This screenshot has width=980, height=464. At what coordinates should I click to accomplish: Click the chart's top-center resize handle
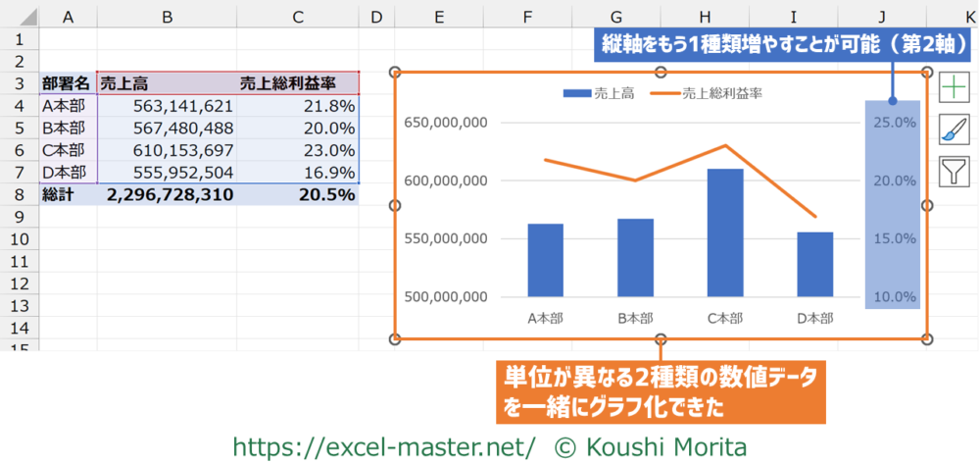[x=661, y=73]
